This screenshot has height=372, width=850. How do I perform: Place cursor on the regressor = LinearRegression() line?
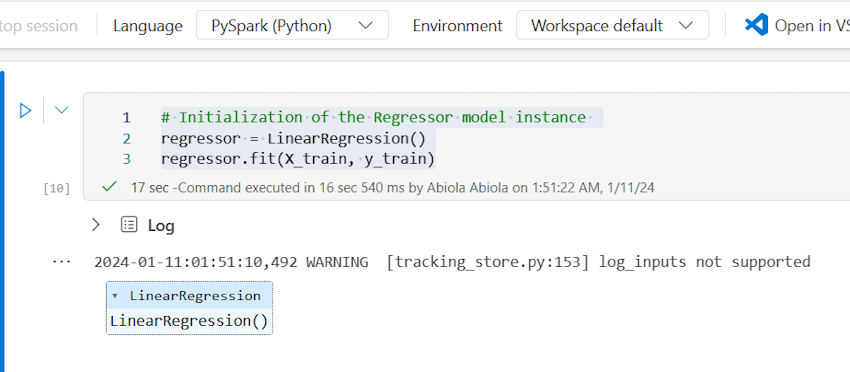[x=293, y=139]
